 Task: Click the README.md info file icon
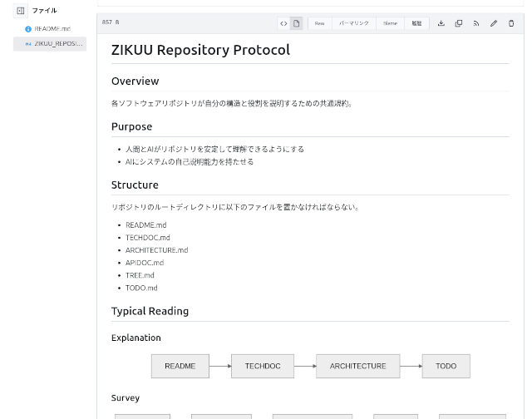[x=28, y=29]
